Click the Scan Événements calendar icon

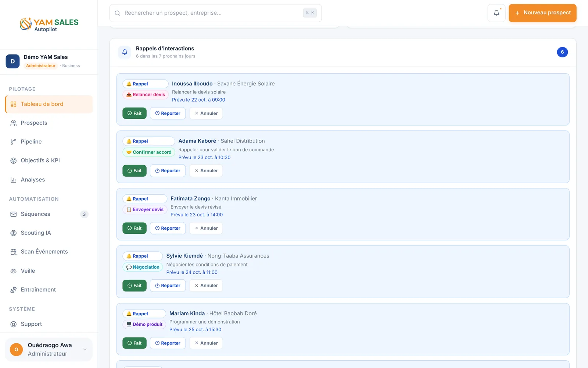tap(14, 252)
